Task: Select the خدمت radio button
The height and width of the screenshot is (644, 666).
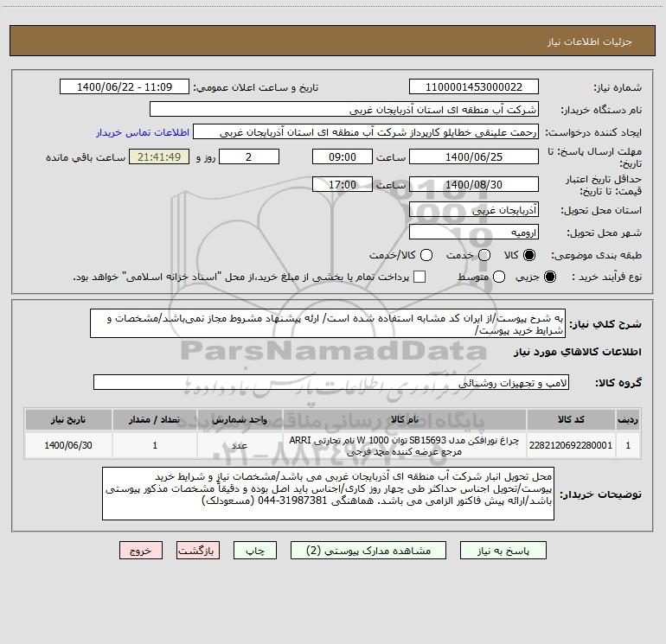Action: [x=484, y=255]
